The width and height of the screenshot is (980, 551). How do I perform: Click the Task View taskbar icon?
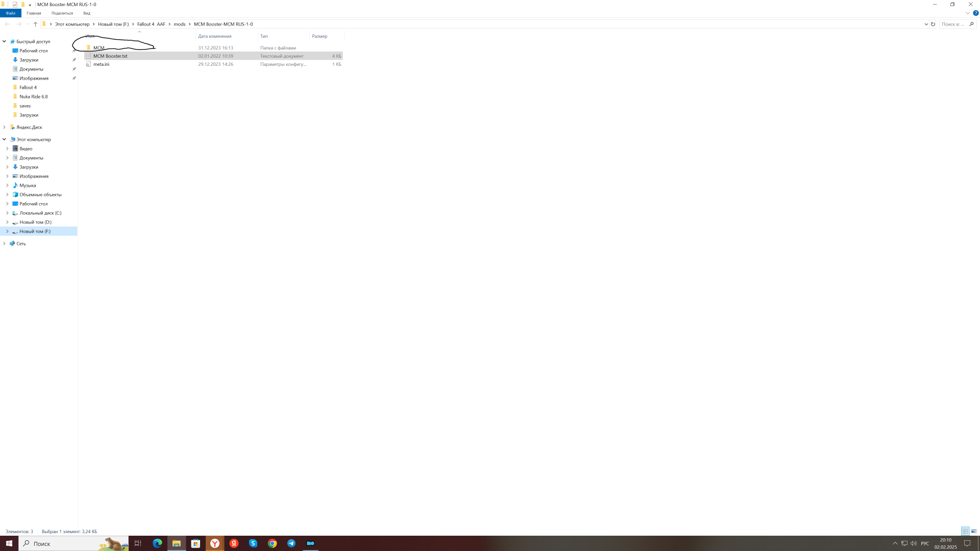point(138,543)
